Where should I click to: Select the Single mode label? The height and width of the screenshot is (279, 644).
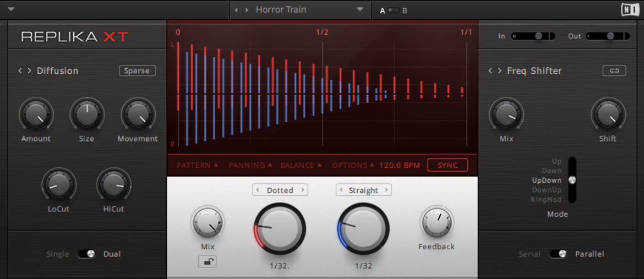click(57, 254)
